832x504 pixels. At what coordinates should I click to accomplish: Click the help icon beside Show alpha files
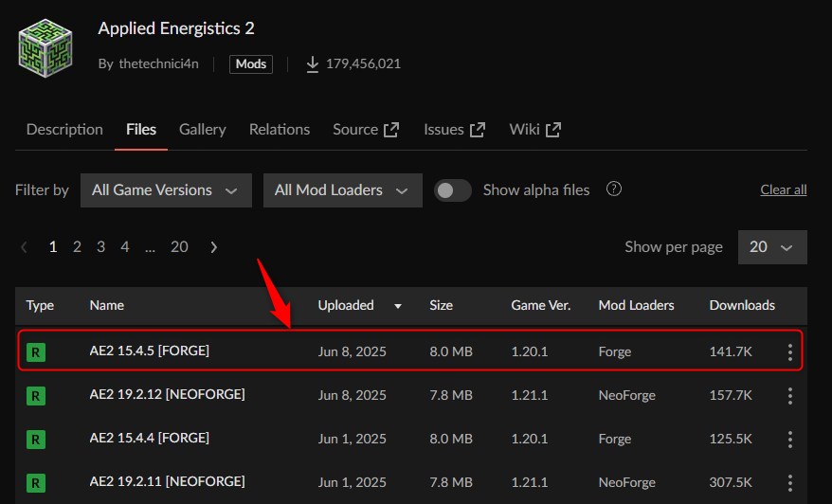[614, 189]
